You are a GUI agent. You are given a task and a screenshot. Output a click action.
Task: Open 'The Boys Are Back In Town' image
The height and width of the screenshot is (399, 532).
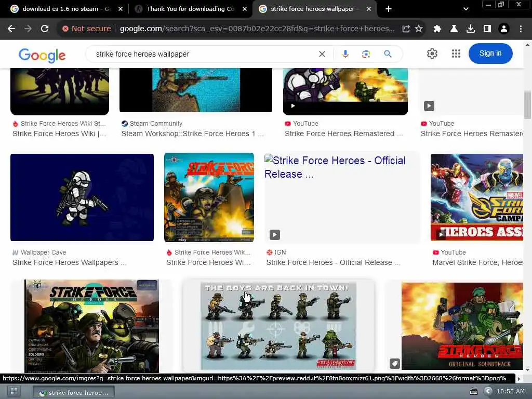[278, 326]
